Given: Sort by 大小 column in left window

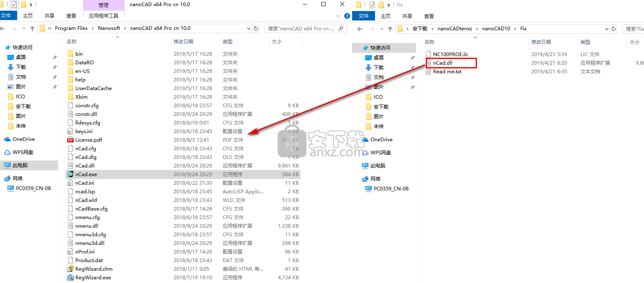Looking at the screenshot, I should [277, 42].
